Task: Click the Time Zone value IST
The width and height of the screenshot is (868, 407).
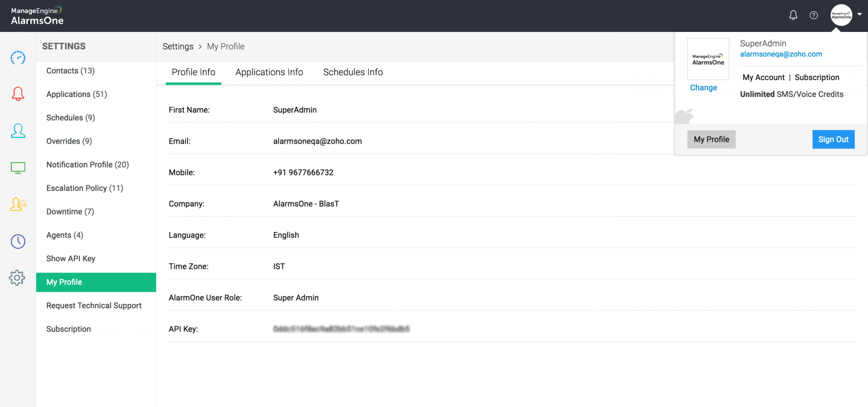Action: [x=279, y=267]
